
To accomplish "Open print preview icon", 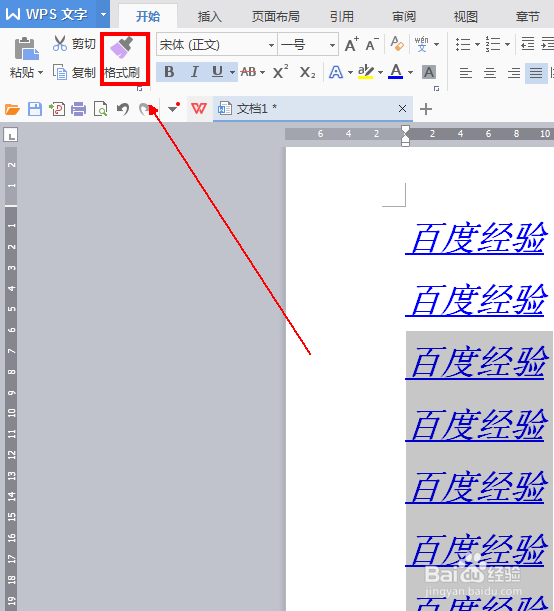I will [101, 109].
